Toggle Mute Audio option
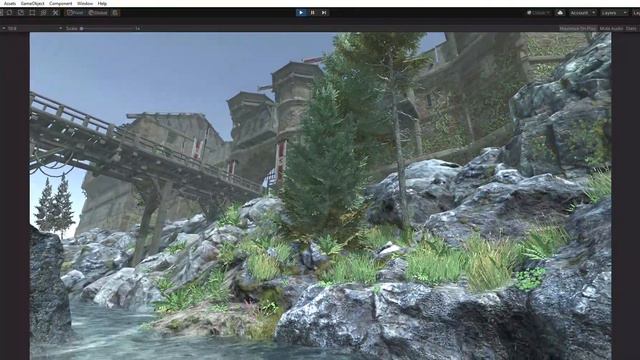This screenshot has width=640, height=360. pyautogui.click(x=611, y=29)
